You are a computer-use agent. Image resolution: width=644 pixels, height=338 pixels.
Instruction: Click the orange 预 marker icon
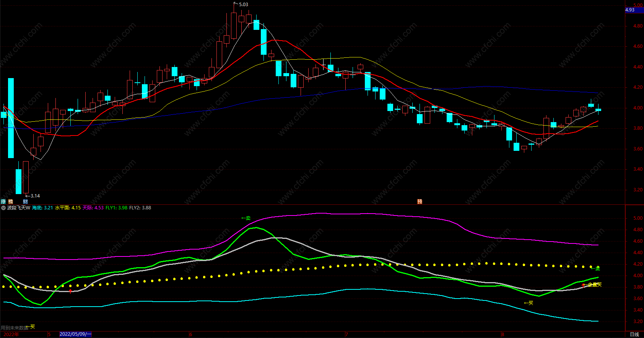coord(420,201)
